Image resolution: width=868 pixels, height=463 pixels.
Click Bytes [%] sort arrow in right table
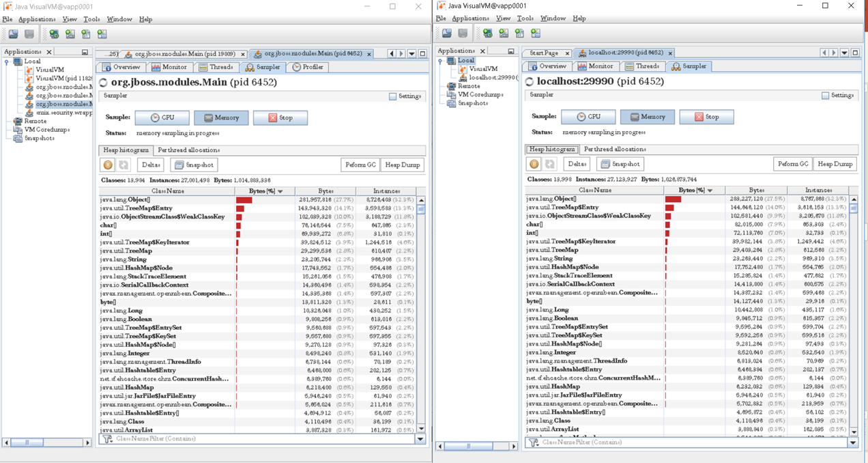coord(710,191)
